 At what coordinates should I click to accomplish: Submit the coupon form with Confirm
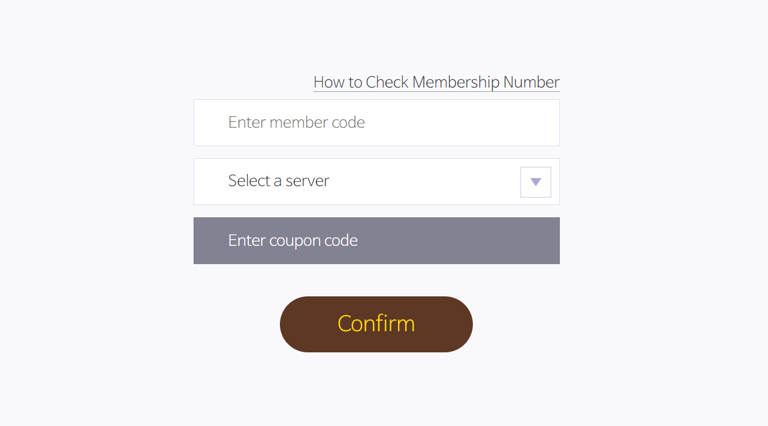376,324
